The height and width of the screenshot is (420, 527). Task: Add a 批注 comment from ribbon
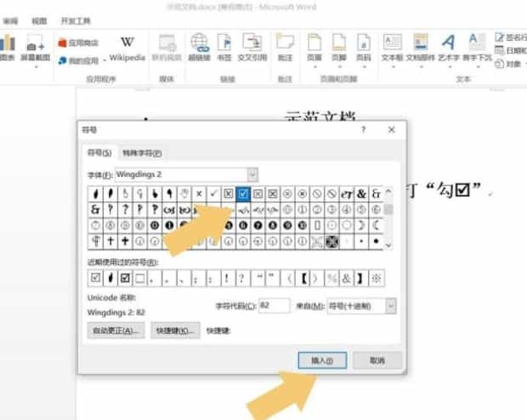pyautogui.click(x=286, y=48)
